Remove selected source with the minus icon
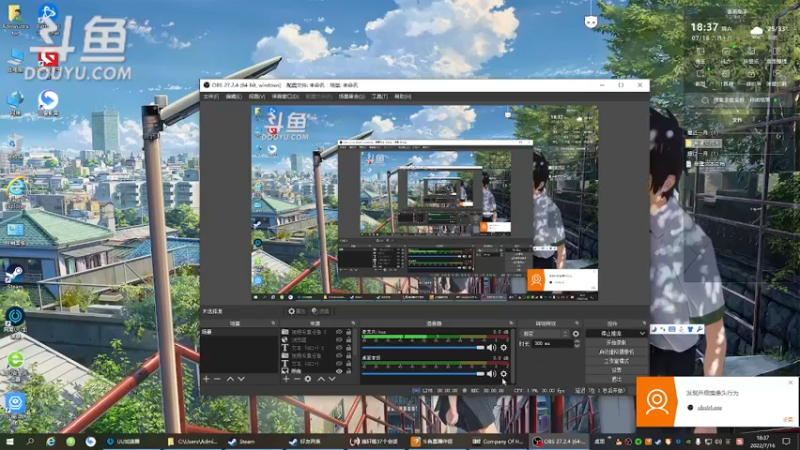This screenshot has width=800, height=450. 296,379
